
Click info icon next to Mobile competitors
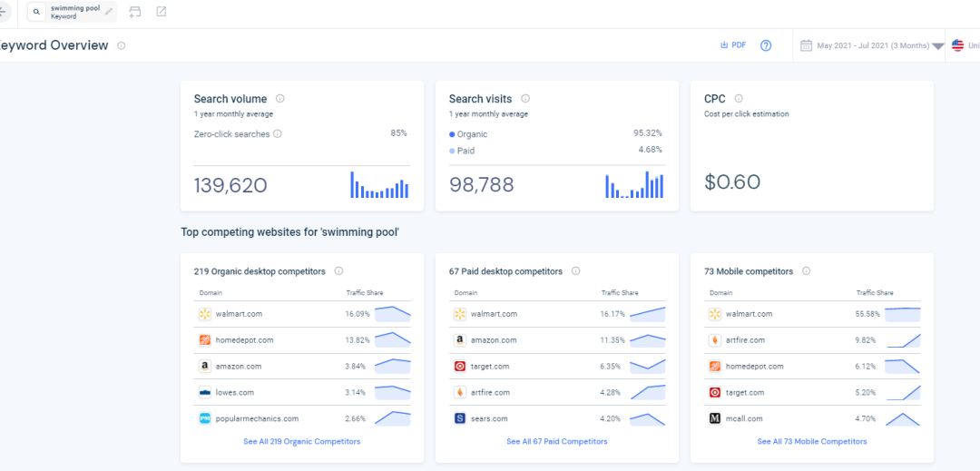(x=807, y=271)
